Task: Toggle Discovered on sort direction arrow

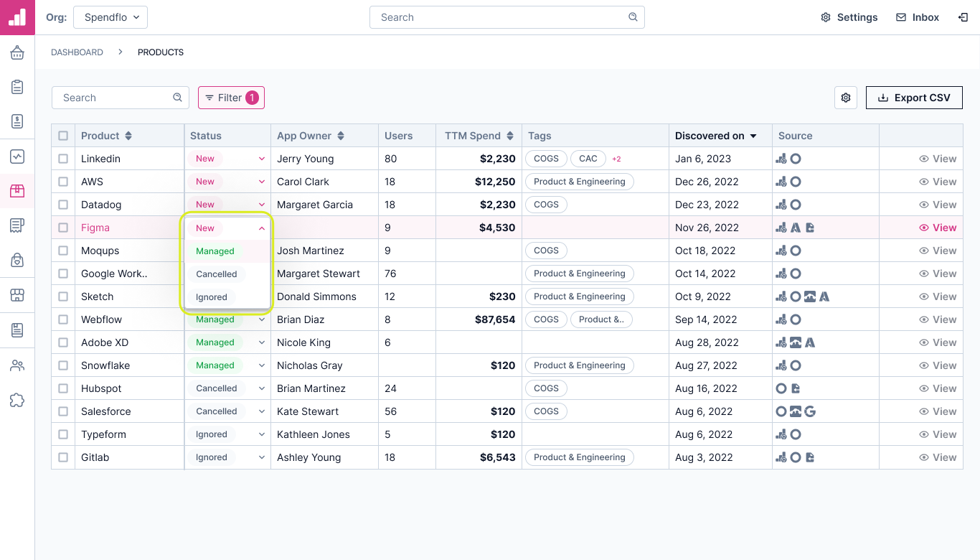Action: [x=753, y=136]
